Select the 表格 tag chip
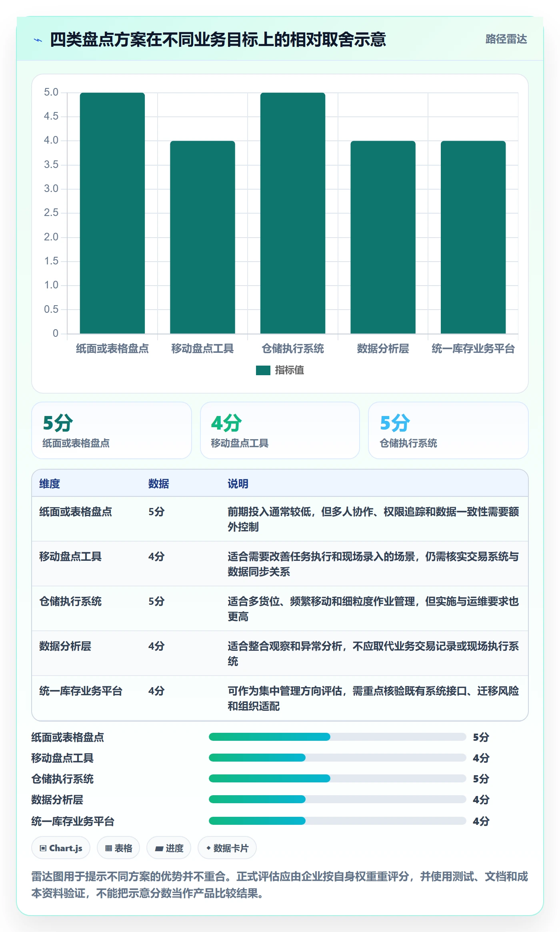Viewport: 560px width, 932px height. pos(118,848)
